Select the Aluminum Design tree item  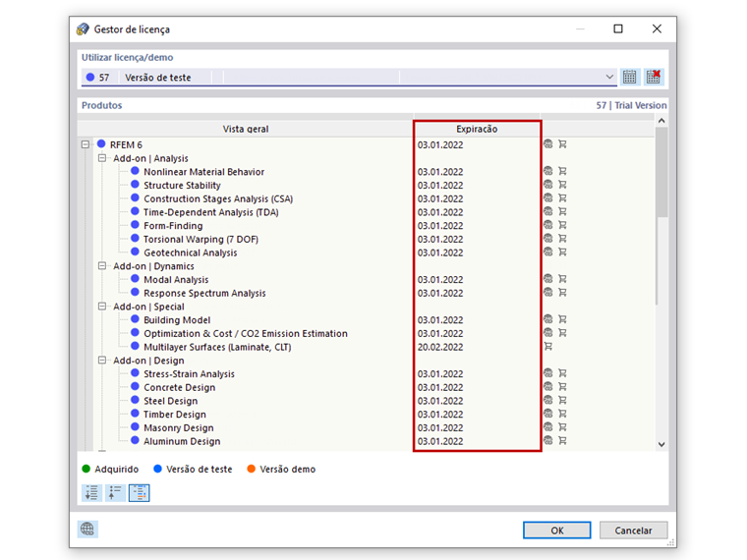pos(182,441)
